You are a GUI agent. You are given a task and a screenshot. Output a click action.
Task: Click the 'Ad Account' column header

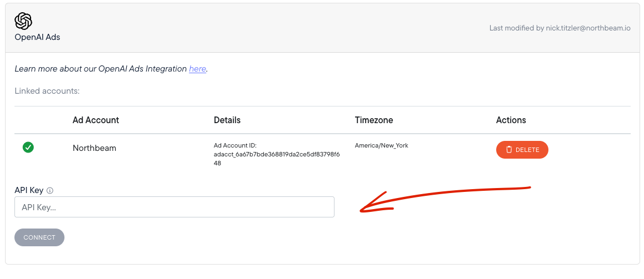(x=96, y=120)
